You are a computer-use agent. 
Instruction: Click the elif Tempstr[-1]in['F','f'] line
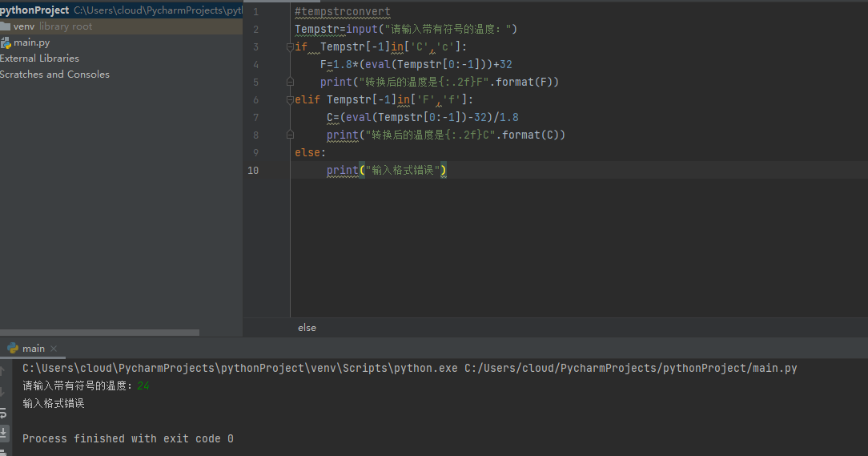tap(384, 99)
